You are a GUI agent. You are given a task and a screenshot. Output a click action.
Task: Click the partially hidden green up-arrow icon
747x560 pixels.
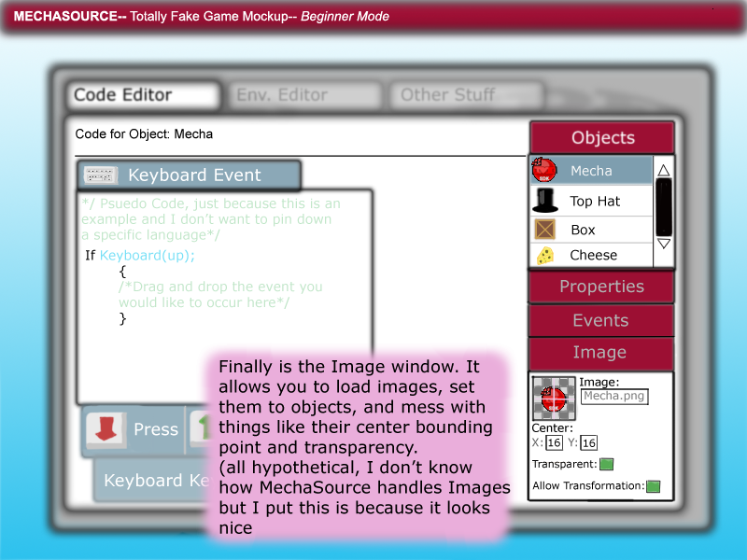click(x=198, y=428)
